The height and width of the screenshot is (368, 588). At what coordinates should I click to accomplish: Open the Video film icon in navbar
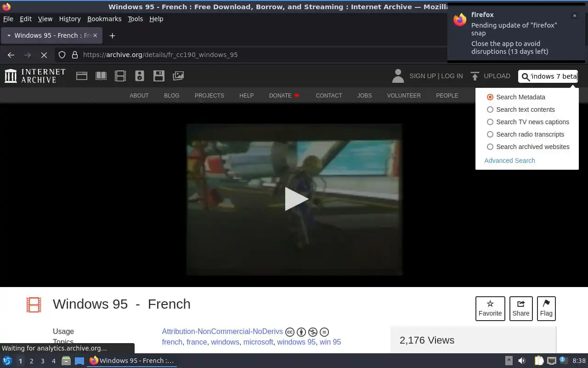[x=120, y=76]
